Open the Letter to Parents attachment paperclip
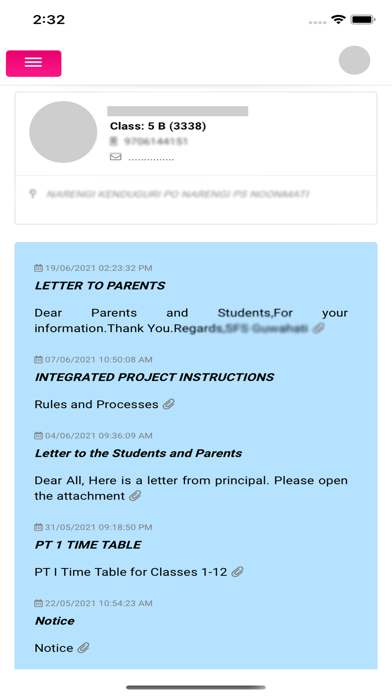The image size is (392, 696). pyautogui.click(x=318, y=328)
